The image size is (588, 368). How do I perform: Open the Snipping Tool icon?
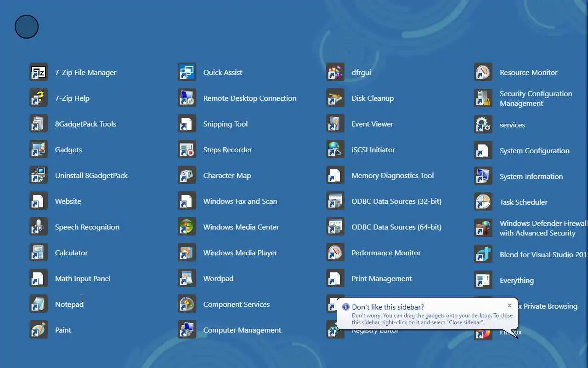(x=187, y=124)
